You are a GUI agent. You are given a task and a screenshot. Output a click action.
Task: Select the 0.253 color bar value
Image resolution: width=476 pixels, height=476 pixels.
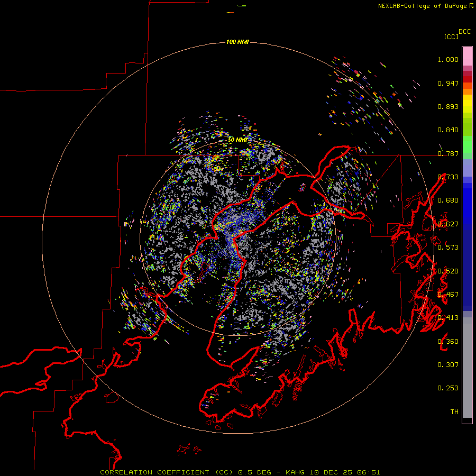point(448,388)
